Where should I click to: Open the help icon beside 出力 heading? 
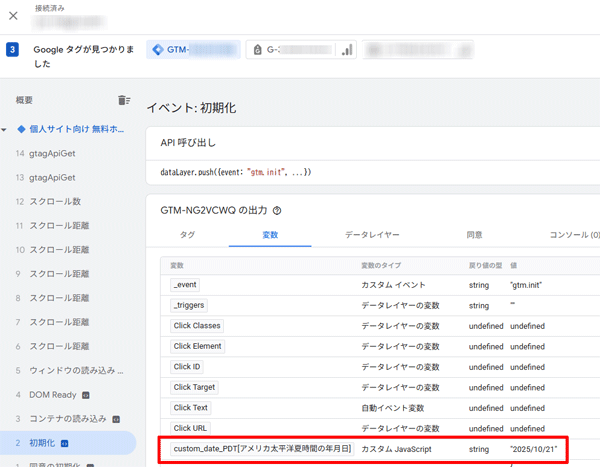[x=277, y=211]
